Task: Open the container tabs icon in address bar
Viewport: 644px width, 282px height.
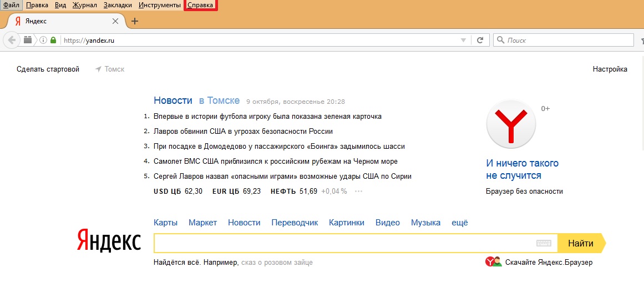Action: pyautogui.click(x=28, y=40)
